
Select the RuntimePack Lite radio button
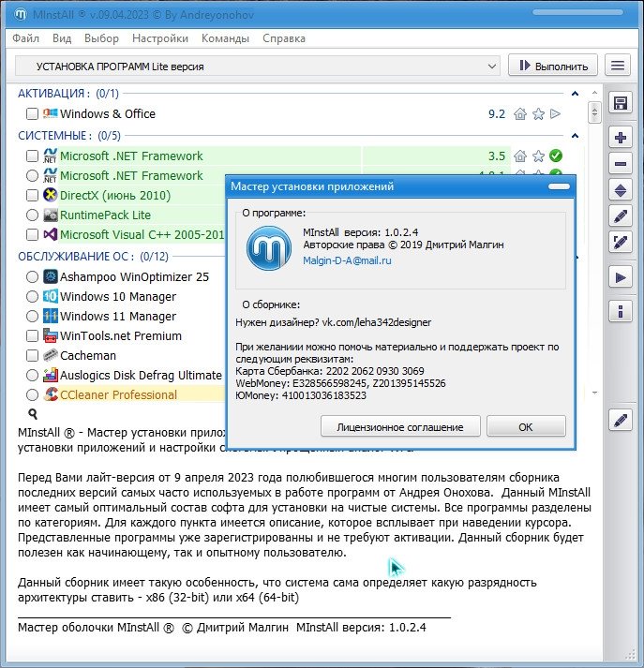(32, 215)
